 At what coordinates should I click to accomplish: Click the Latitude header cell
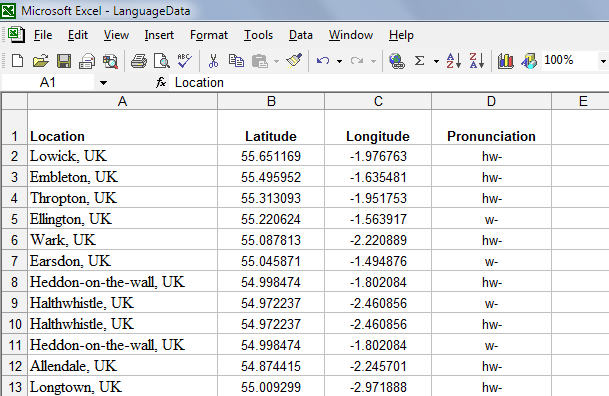click(x=271, y=128)
